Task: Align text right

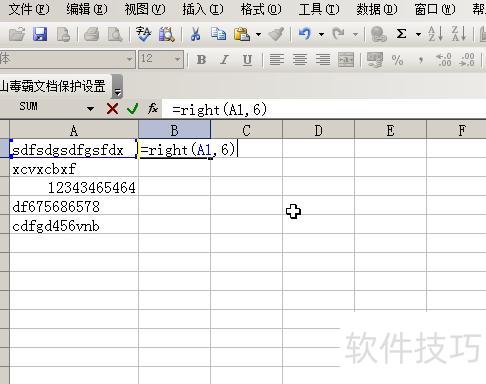Action: coord(323,60)
